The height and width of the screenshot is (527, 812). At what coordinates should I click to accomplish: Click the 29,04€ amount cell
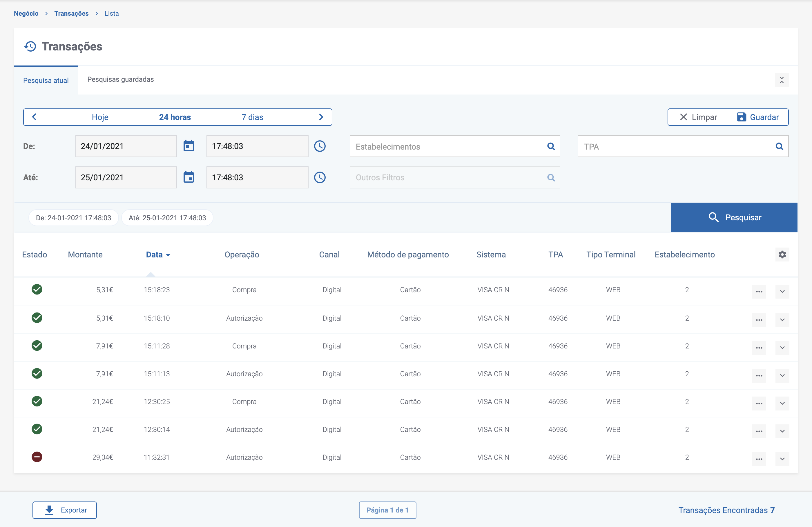[x=102, y=457]
